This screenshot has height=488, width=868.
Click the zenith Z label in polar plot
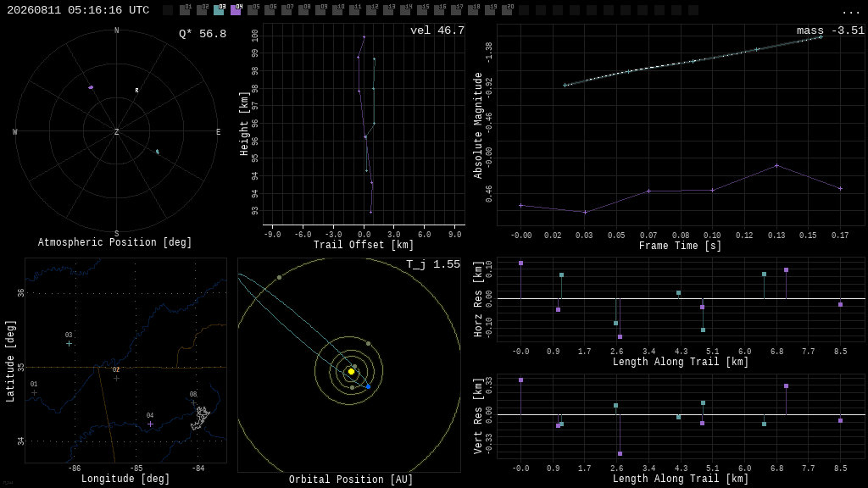tap(116, 131)
